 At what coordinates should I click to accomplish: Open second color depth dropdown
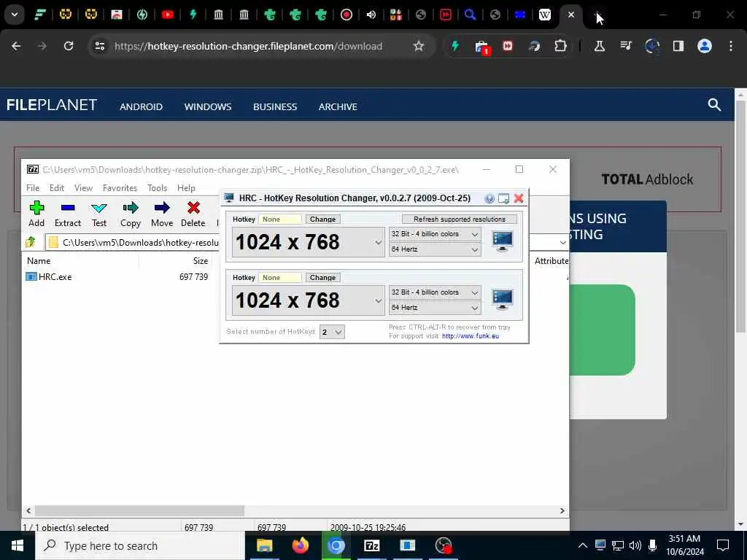[x=435, y=292]
